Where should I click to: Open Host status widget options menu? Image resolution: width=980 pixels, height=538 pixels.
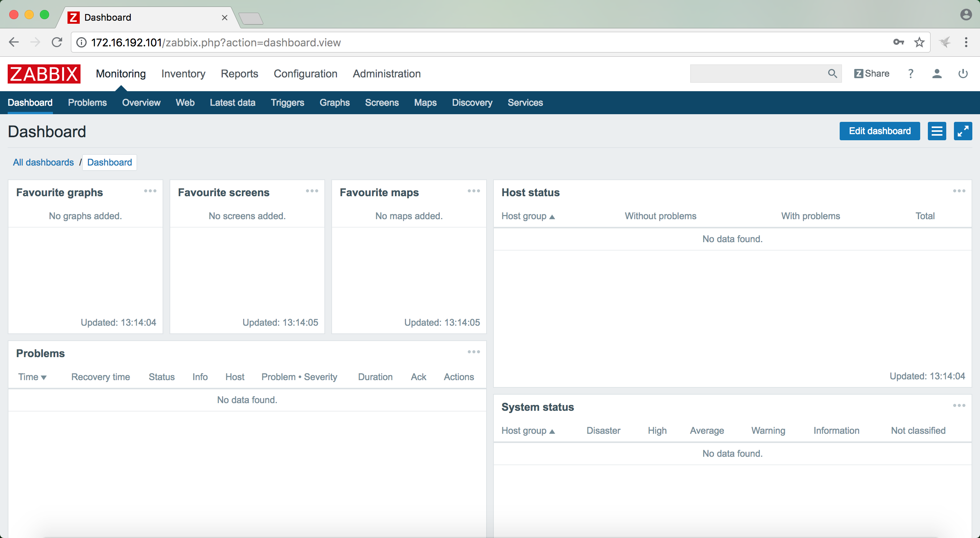pyautogui.click(x=959, y=191)
